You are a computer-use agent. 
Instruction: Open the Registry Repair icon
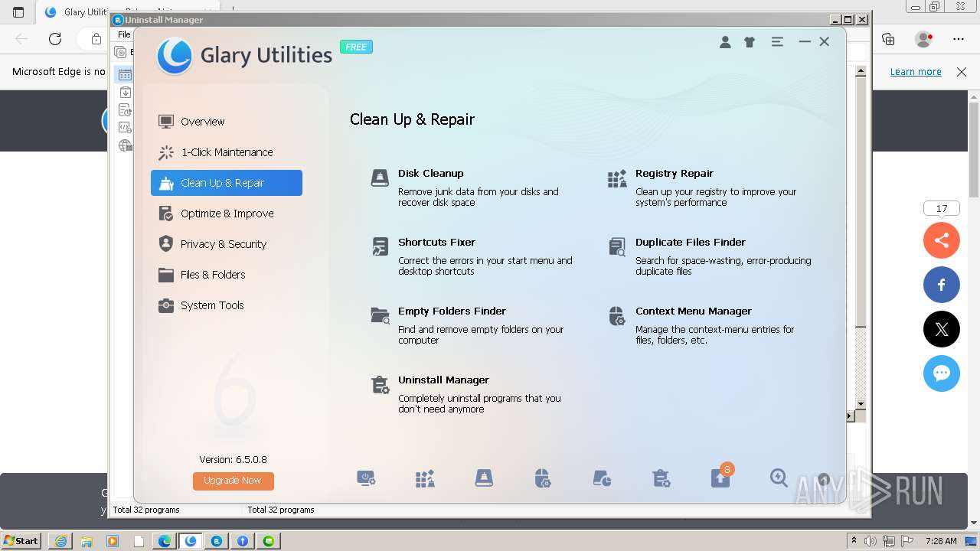tap(617, 179)
